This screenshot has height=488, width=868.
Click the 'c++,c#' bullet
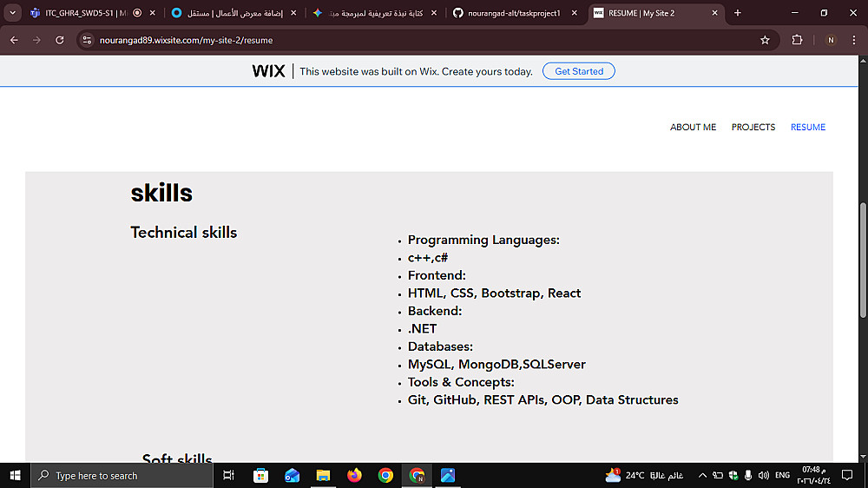(x=428, y=258)
